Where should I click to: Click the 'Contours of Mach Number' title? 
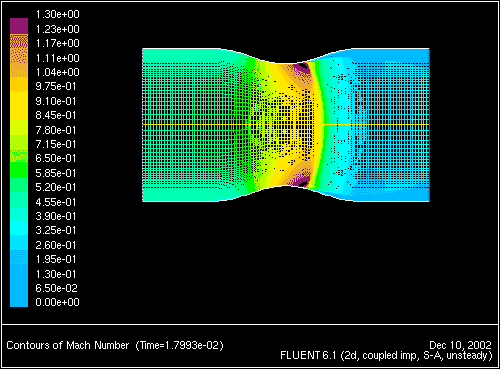(68, 345)
